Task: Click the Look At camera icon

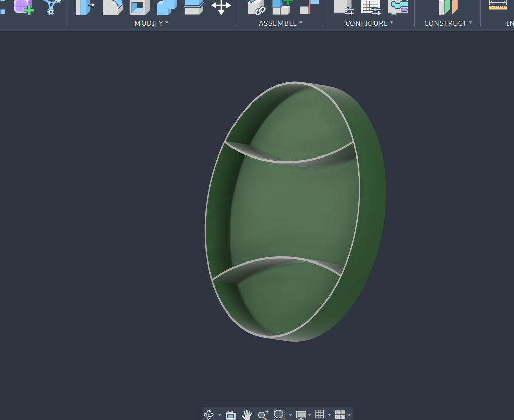Action: (231, 415)
